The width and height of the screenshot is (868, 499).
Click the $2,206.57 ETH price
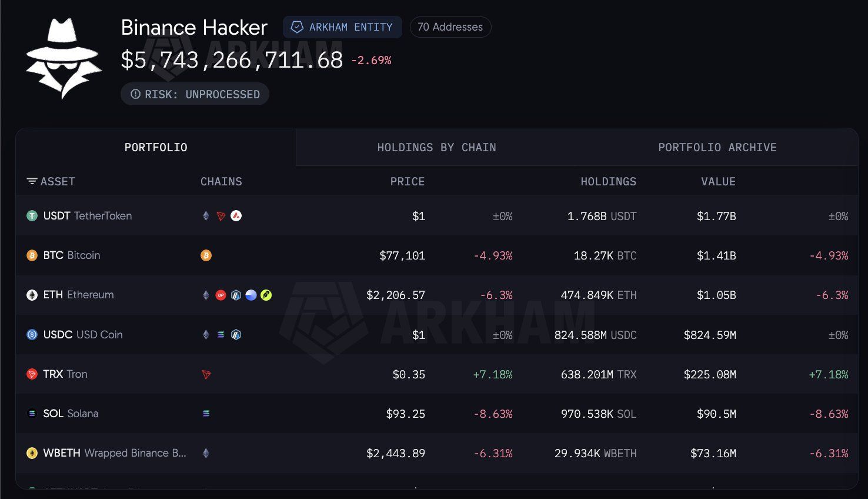(x=396, y=295)
